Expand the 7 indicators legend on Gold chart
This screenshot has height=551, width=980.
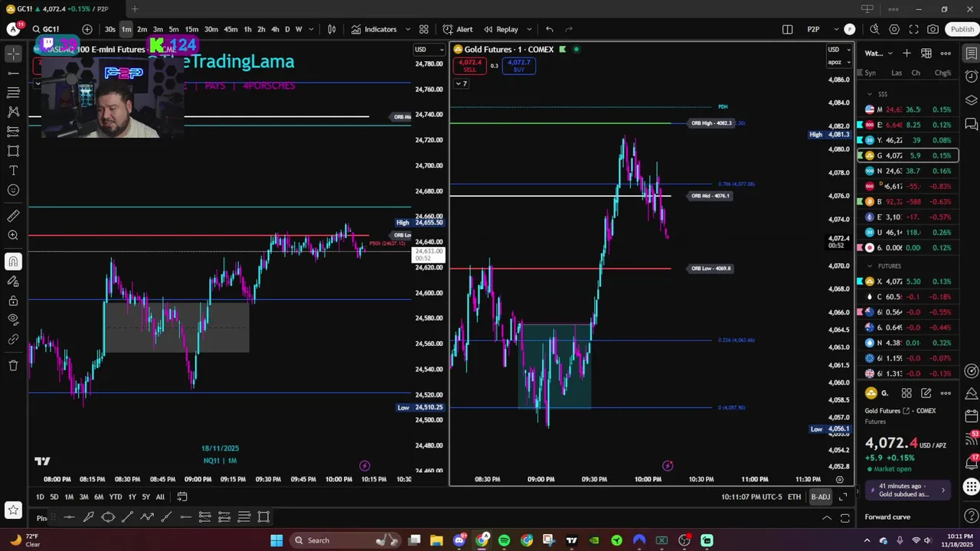pos(461,83)
